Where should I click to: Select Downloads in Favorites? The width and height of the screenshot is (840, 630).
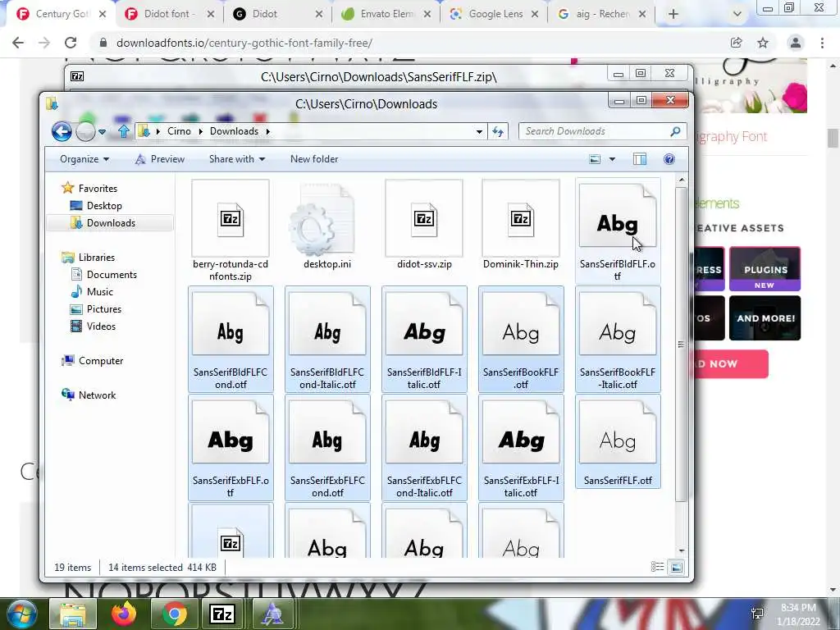[x=111, y=223]
